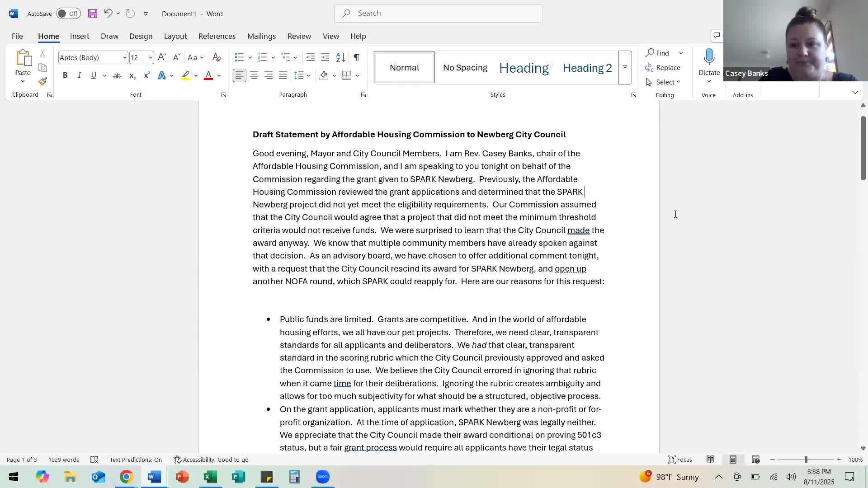The height and width of the screenshot is (488, 868).
Task: Click the Format Painter icon
Action: (42, 82)
